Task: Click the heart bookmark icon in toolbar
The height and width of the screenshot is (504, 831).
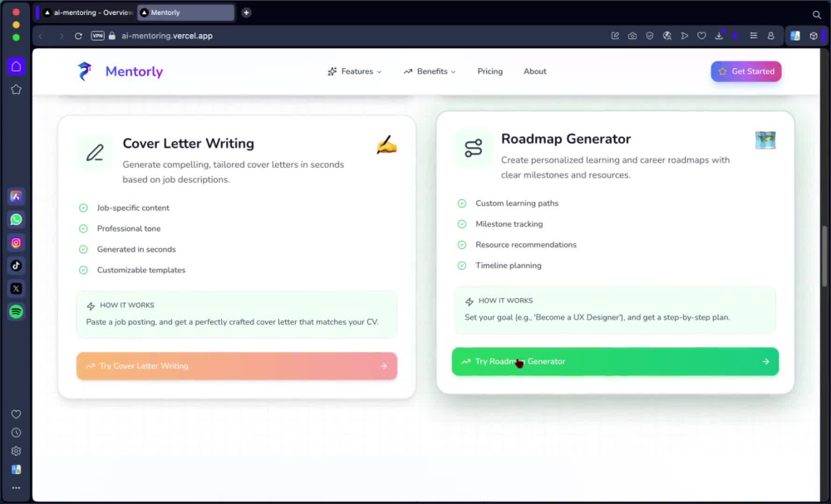Action: 701,36
